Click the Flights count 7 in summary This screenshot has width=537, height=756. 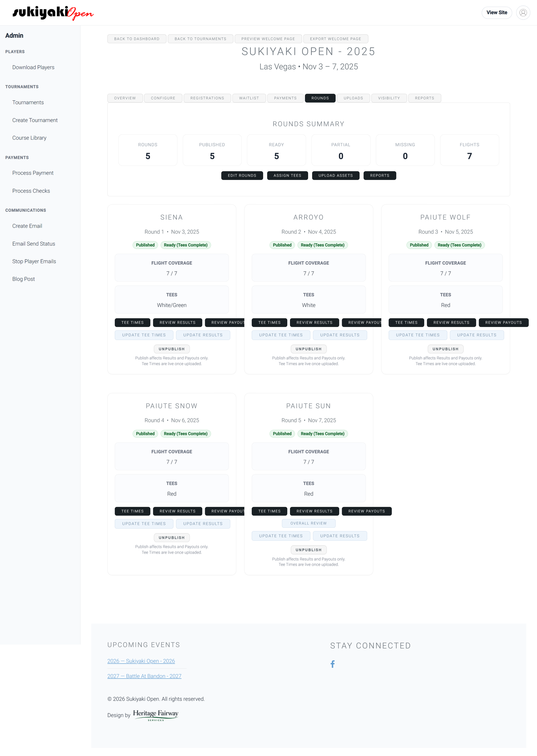pyautogui.click(x=470, y=156)
